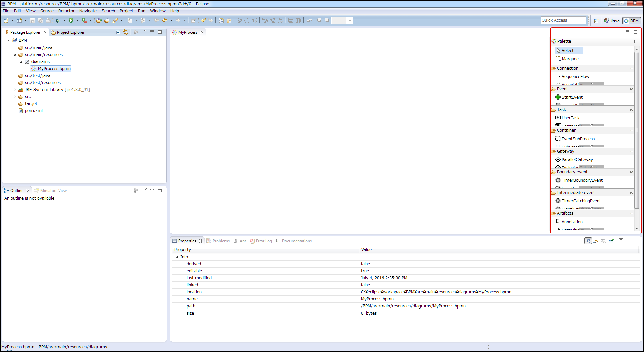
Task: Choose the SequenceFlow connection tool
Action: coord(572,77)
